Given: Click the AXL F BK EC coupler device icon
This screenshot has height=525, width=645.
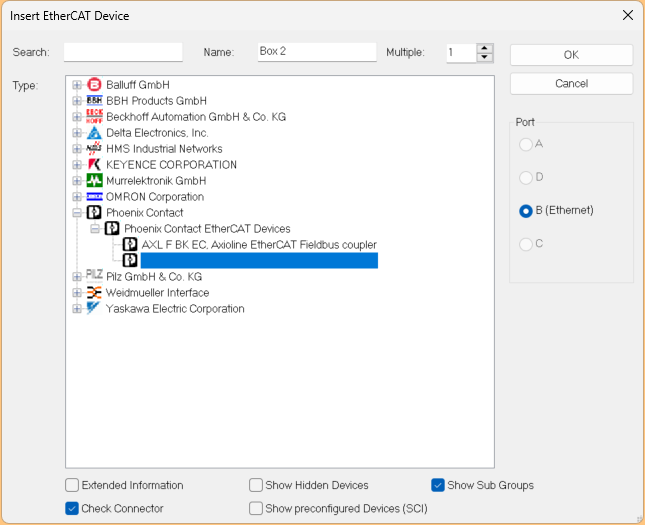Looking at the screenshot, I should point(130,244).
